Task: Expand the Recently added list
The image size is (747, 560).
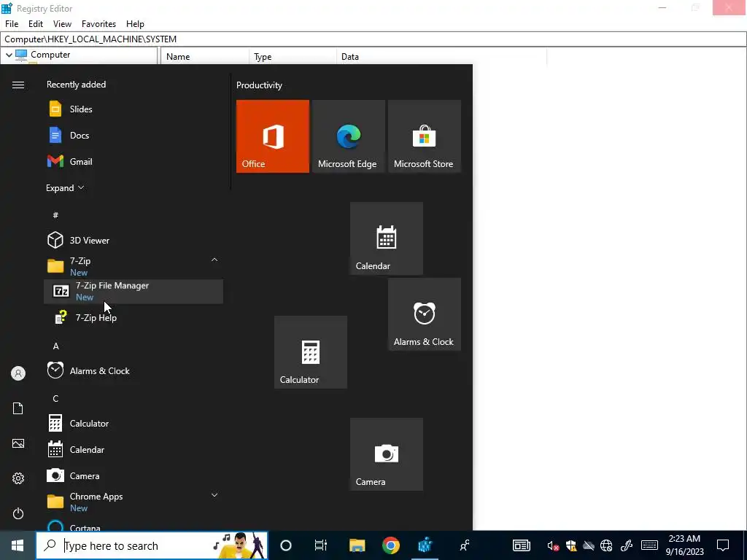Action: [65, 187]
